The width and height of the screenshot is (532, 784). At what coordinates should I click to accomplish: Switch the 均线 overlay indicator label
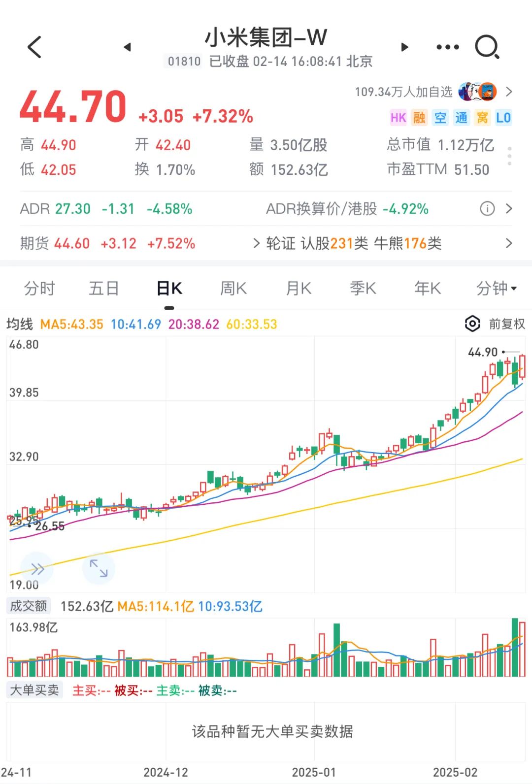[x=20, y=324]
